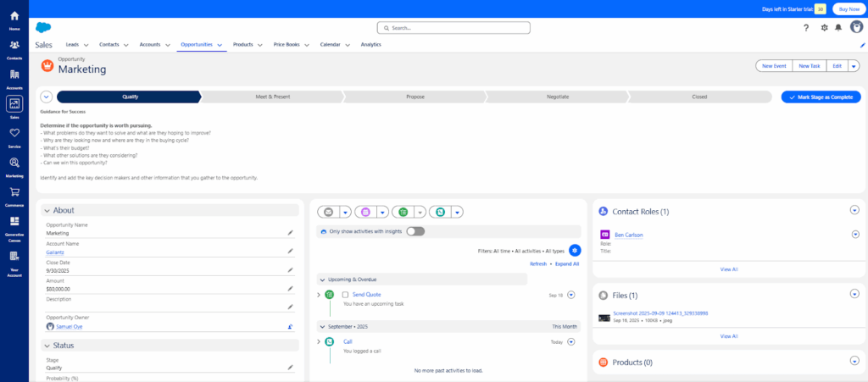This screenshot has height=382, width=868.
Task: Click Mark Stage as Complete button
Action: tap(821, 97)
